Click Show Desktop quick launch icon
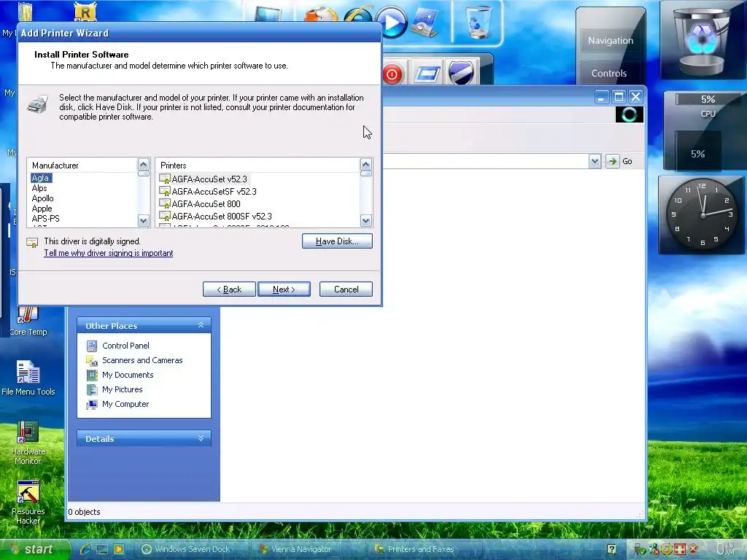This screenshot has width=747, height=560. coord(102,549)
